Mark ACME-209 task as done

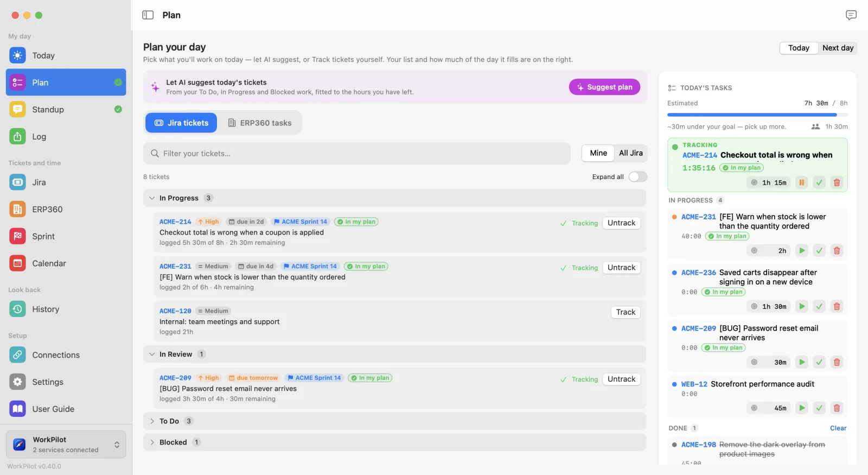point(819,362)
